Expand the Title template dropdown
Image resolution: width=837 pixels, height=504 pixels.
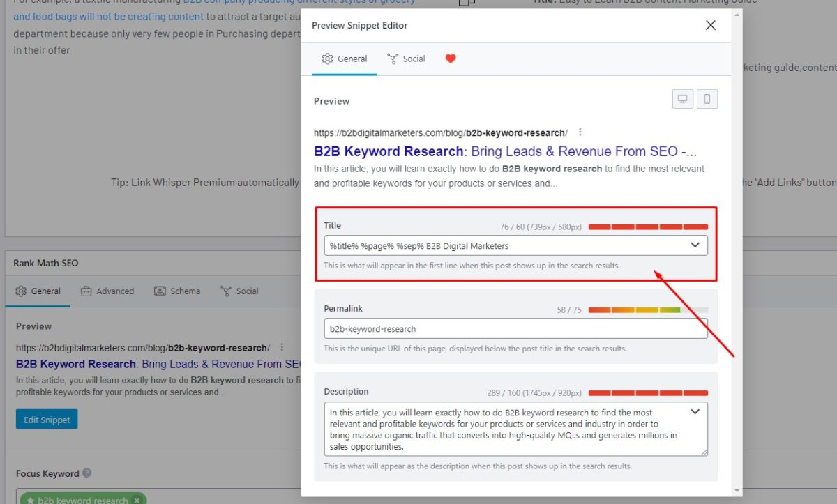(694, 245)
